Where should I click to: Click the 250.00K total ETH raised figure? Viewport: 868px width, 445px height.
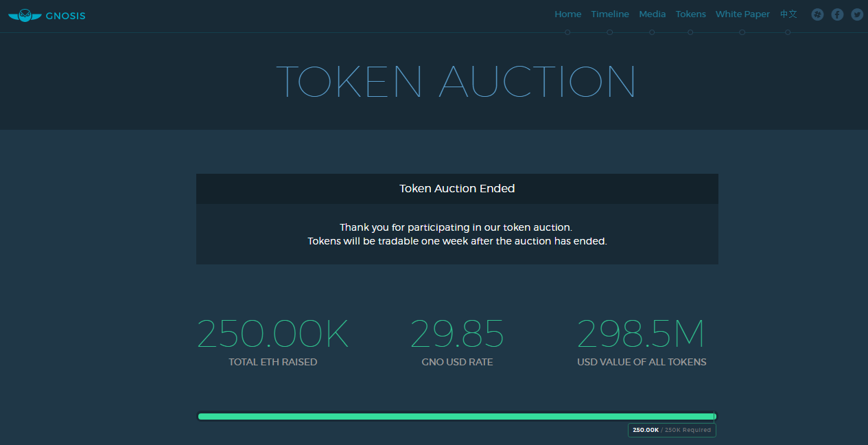(273, 334)
